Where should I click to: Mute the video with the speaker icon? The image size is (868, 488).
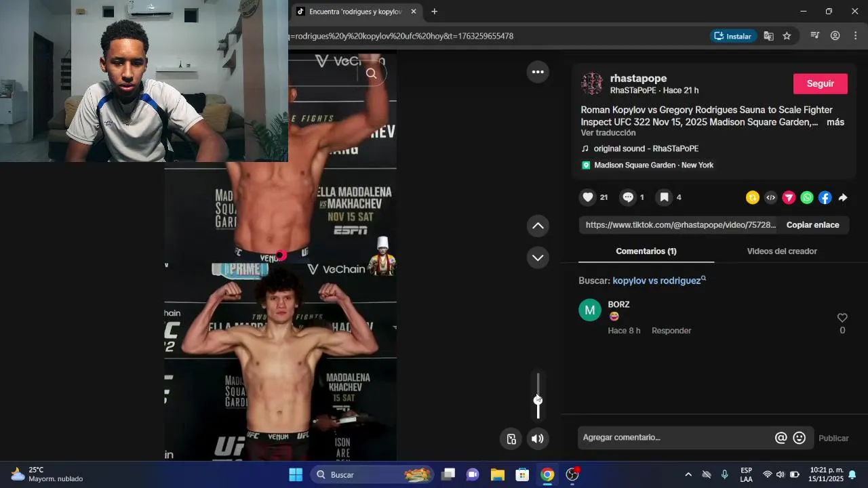coord(538,439)
